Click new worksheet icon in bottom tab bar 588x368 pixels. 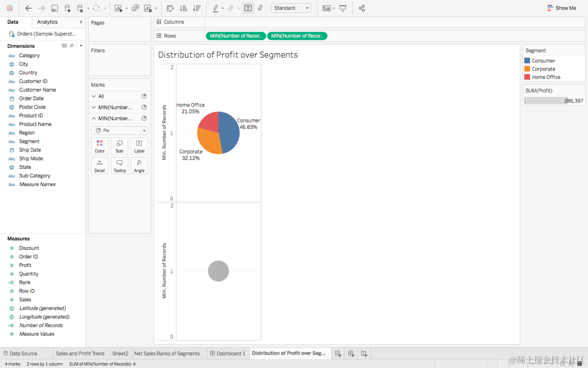(338, 353)
